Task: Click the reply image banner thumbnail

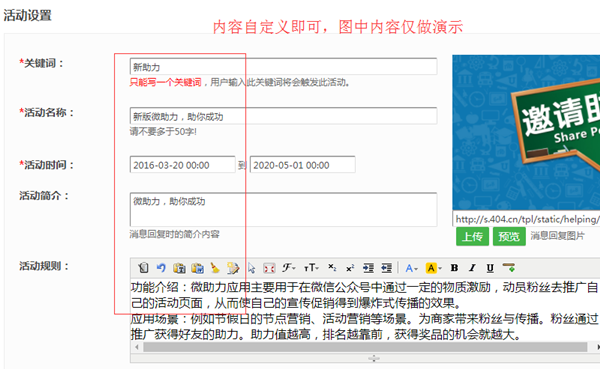Action: (526, 132)
